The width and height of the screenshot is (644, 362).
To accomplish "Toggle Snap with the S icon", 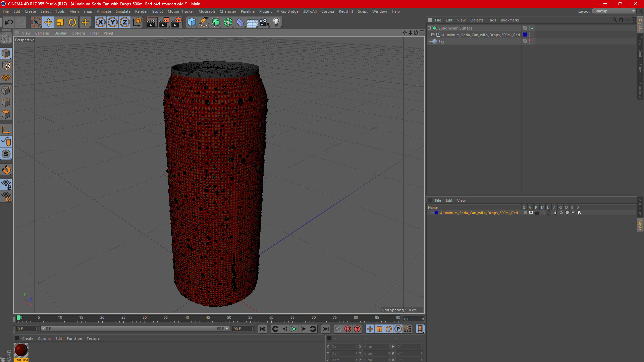I will 6,154.
